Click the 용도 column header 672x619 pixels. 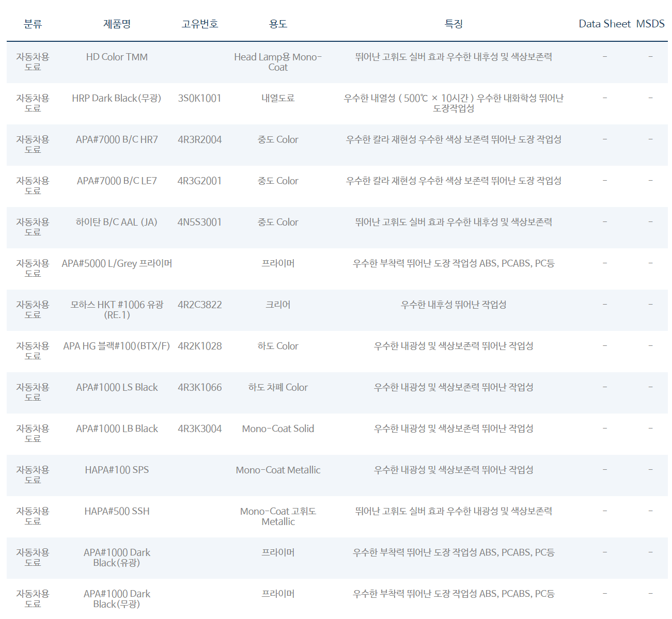[x=278, y=24]
